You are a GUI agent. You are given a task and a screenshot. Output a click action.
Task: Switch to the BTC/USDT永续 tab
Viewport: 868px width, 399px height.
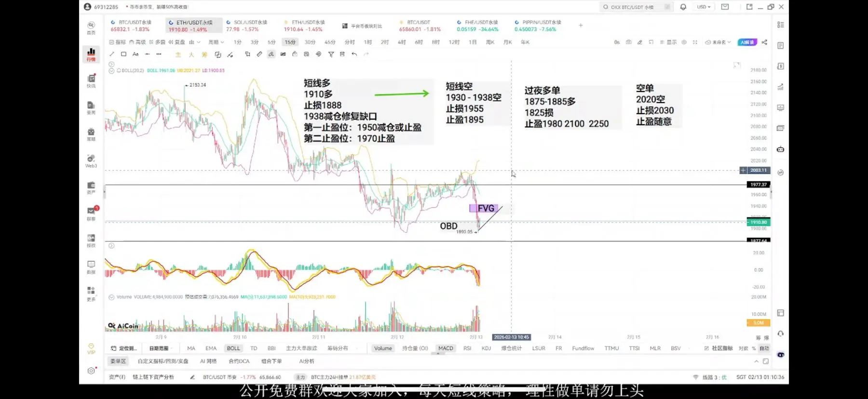[131, 26]
